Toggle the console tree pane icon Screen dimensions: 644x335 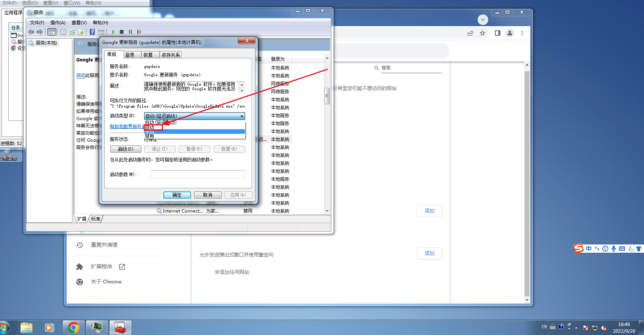click(x=52, y=32)
